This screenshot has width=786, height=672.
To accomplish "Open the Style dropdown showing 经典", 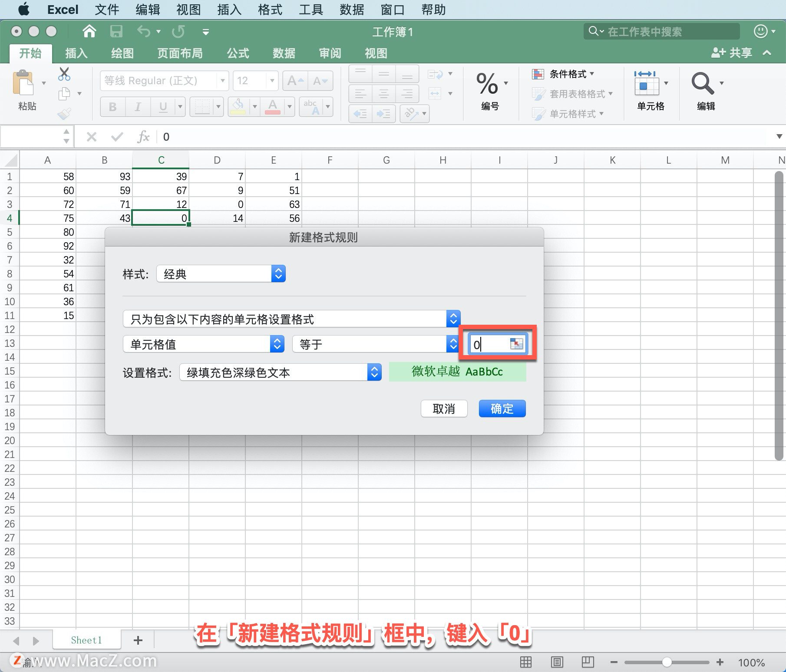I will [221, 273].
